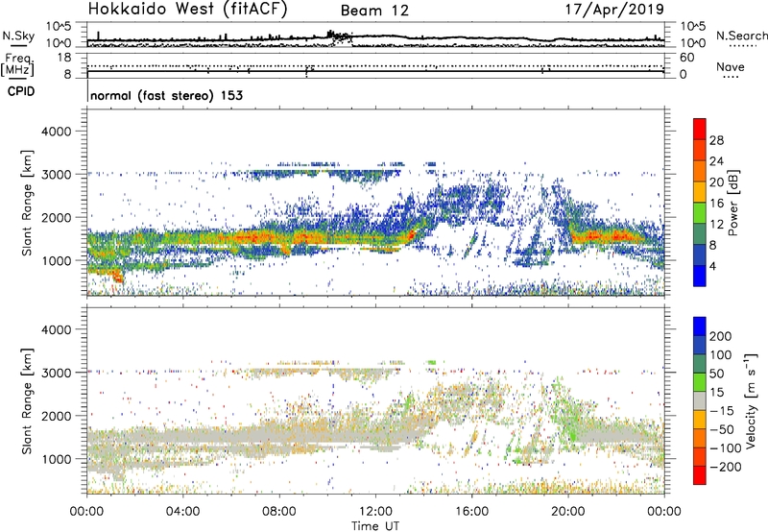Click 'normal (fast stereo) 153' text

tap(166, 95)
